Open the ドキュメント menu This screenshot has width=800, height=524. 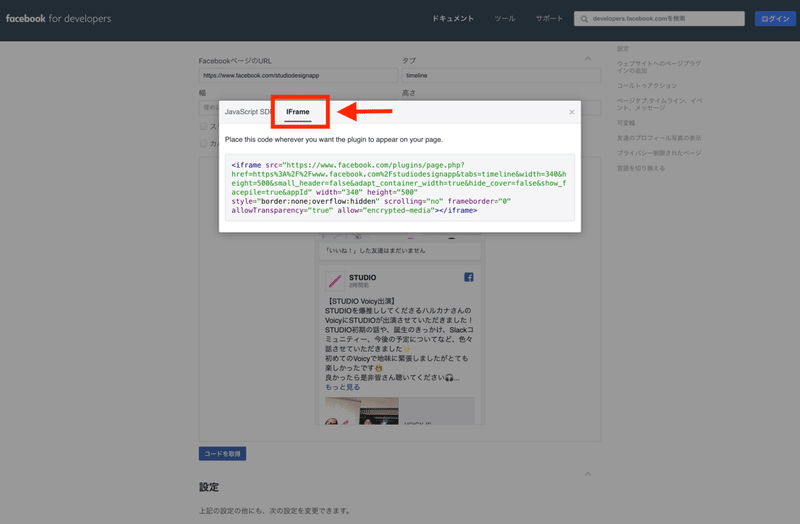coord(453,18)
